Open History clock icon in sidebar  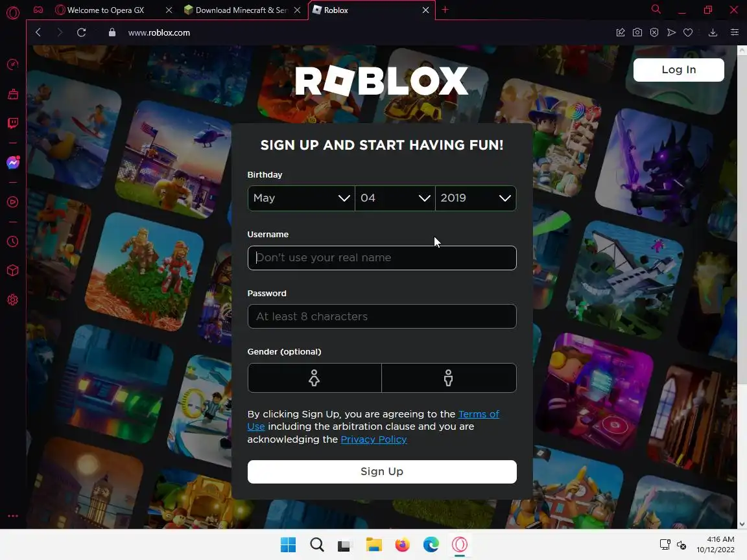pyautogui.click(x=13, y=241)
